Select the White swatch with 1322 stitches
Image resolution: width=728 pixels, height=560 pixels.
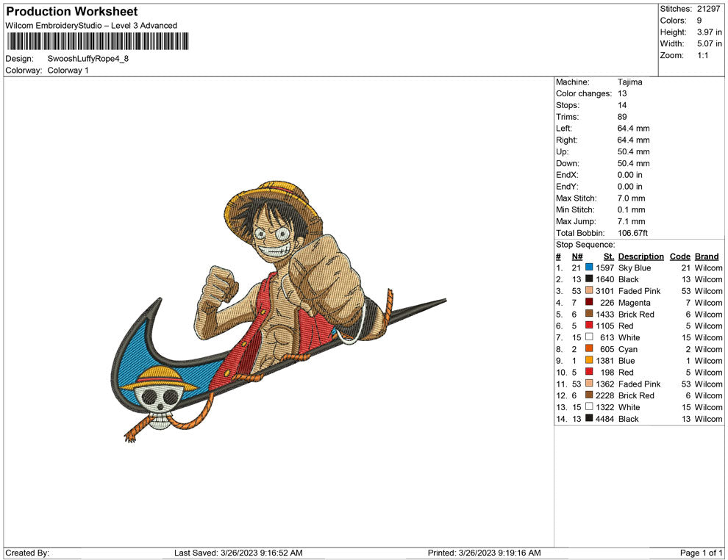(589, 406)
